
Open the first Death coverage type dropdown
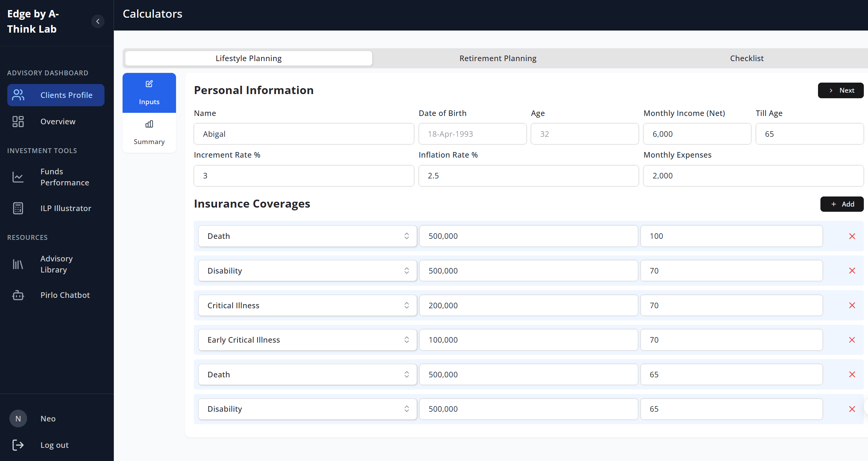[307, 236]
